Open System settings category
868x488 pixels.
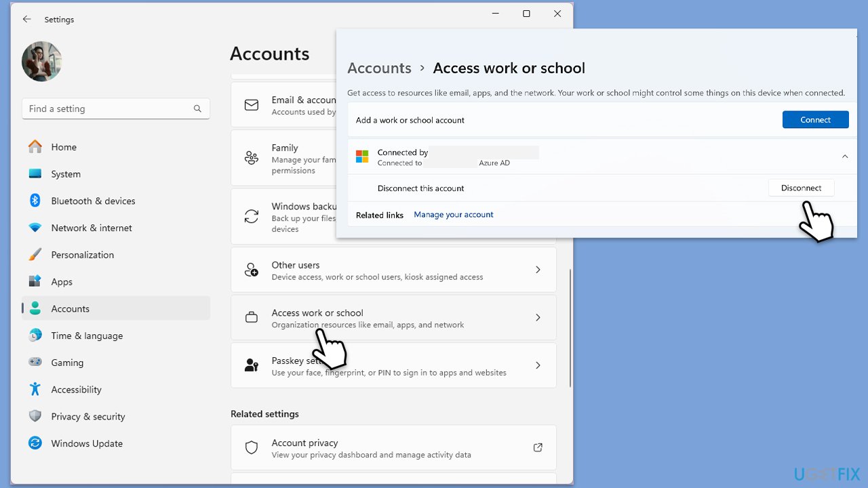[116, 174]
